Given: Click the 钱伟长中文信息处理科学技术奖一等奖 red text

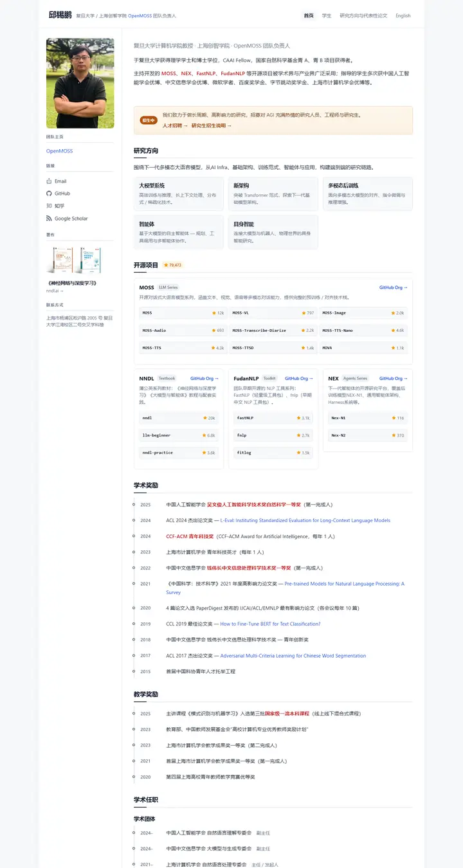Looking at the screenshot, I should (249, 568).
